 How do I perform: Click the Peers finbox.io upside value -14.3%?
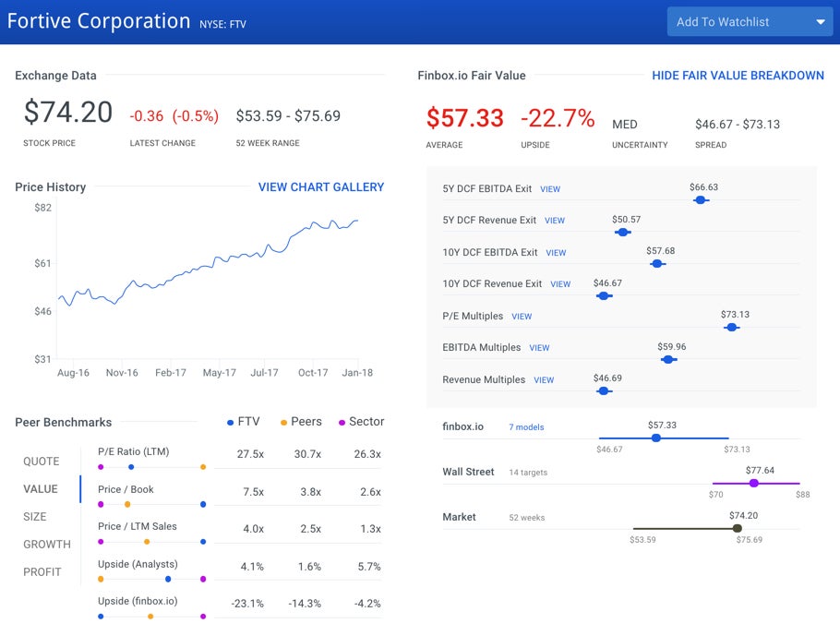tap(305, 604)
